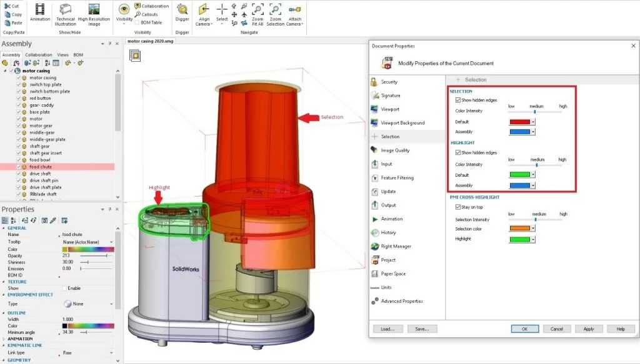This screenshot has width=640, height=364.
Task: Open the Animation ribbon tool
Action: (x=40, y=12)
